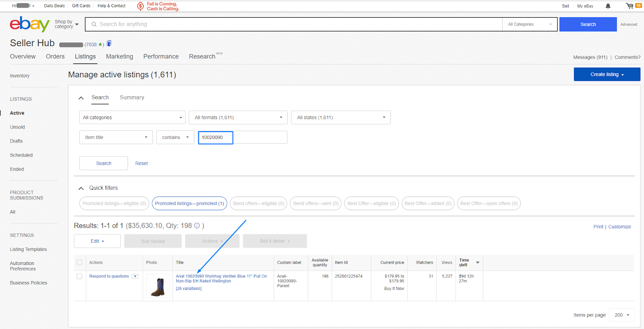Click the item title filter input field

pos(243,137)
